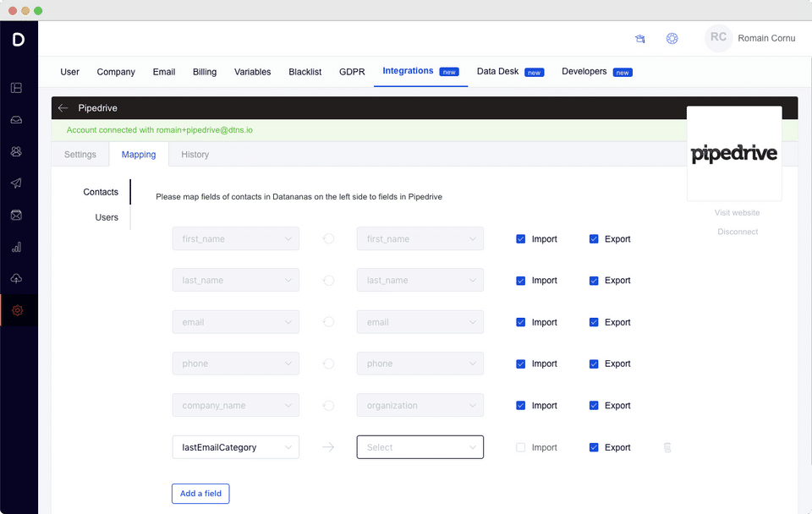The image size is (812, 514).
Task: Open the Pipedrive last_name dropdown
Action: [420, 280]
